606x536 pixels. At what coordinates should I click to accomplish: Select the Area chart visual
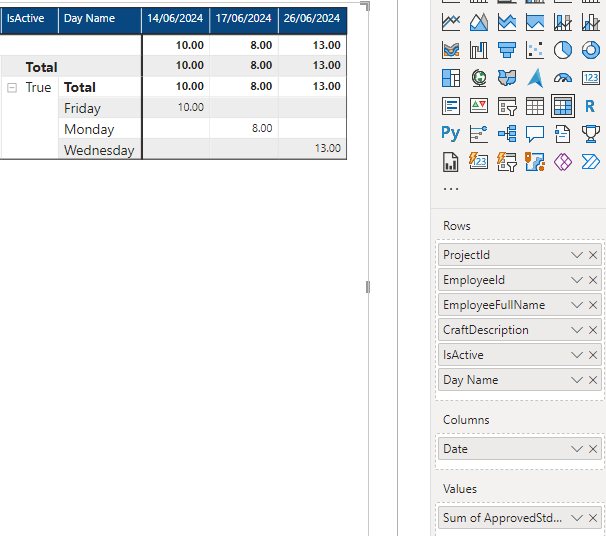(478, 22)
